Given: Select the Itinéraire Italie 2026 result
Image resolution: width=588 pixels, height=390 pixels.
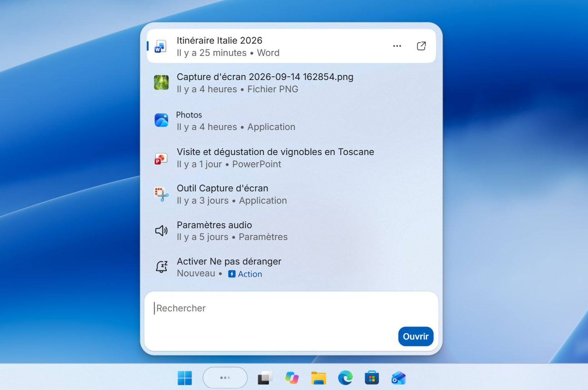Looking at the screenshot, I should pos(291,46).
